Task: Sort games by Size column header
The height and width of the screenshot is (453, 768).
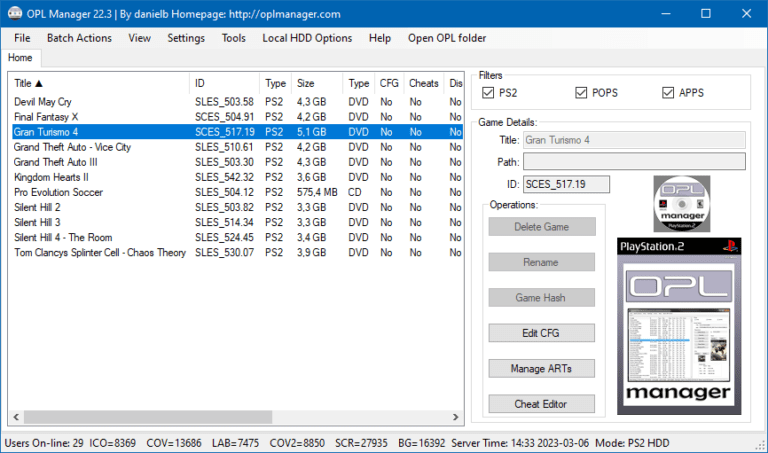Action: (x=317, y=83)
